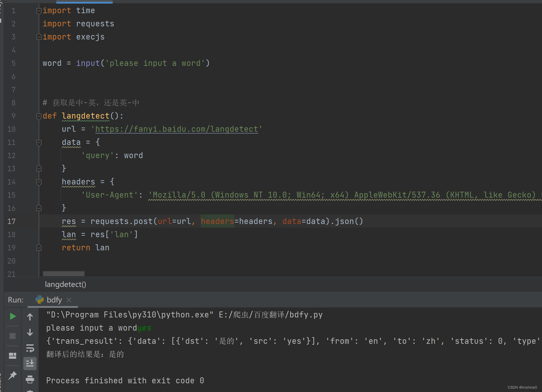
Task: Rerun the bdfy script with the green play icon
Action: tap(13, 316)
